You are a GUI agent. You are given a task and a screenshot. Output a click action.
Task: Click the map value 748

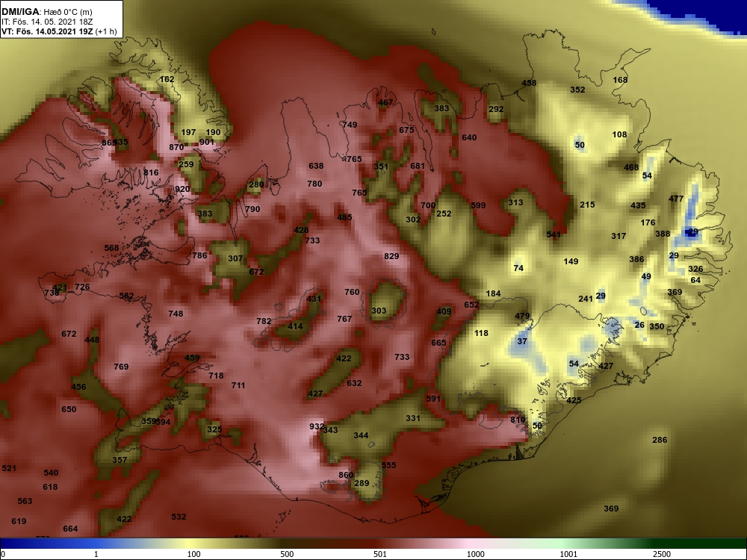(176, 314)
